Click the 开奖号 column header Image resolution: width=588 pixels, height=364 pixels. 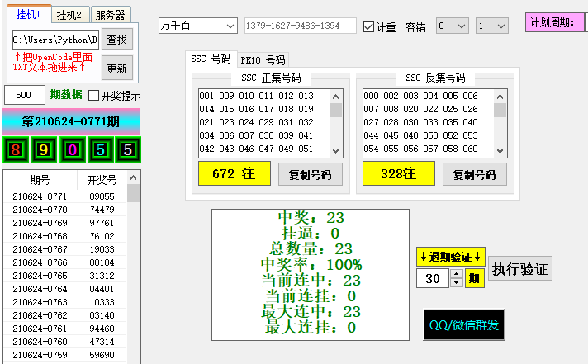click(x=102, y=180)
